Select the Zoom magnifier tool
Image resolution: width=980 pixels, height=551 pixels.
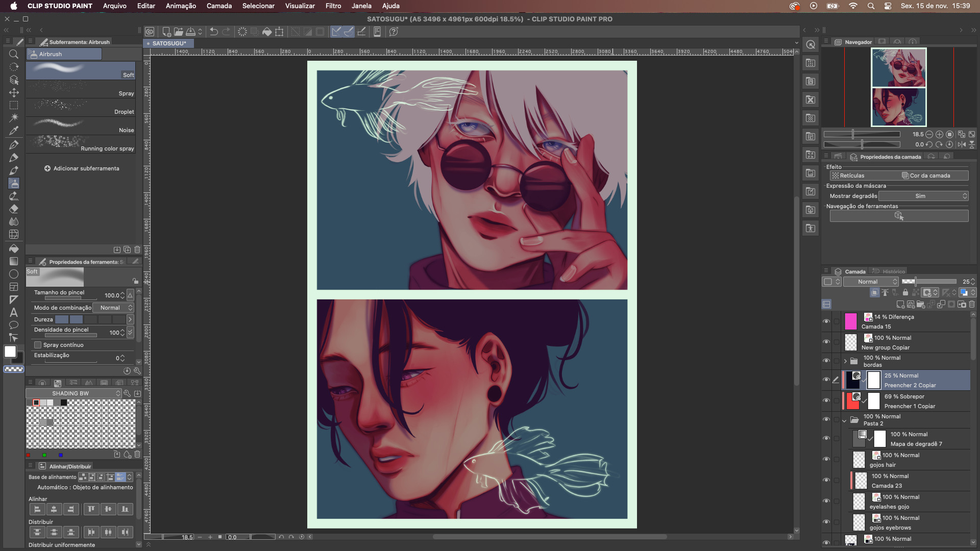14,54
